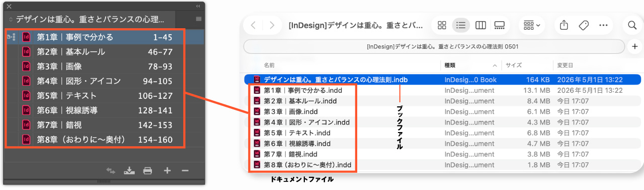Screen dimensions: 644x190
Task: Select file 第1章｜事例で分かる.indd in Finder
Action: click(442, 90)
